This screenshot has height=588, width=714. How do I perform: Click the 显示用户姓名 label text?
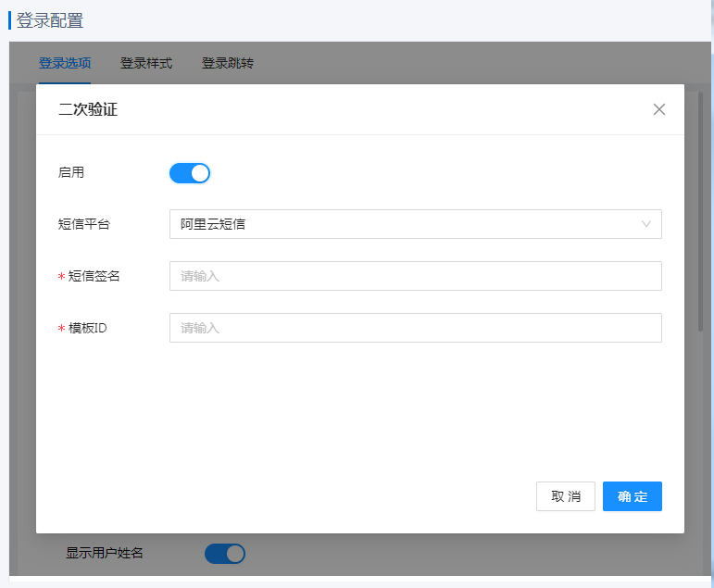[105, 554]
